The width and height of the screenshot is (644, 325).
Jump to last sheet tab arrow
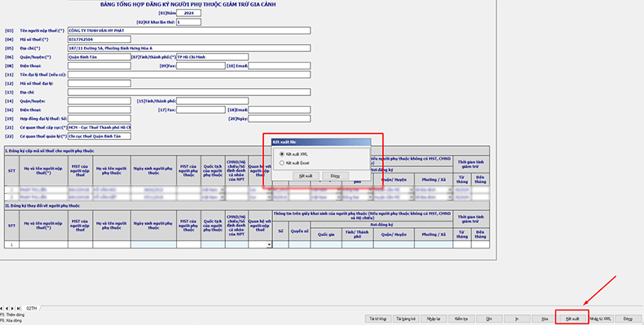(19, 308)
